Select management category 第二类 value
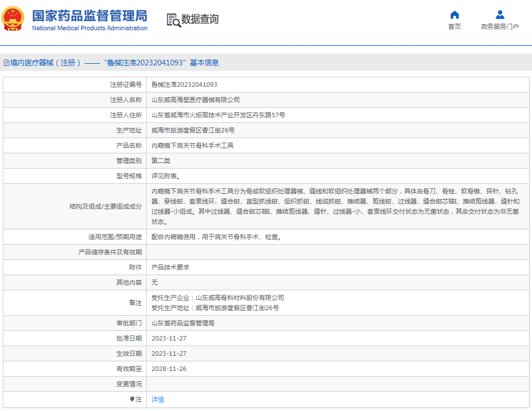Image resolution: width=532 pixels, height=411 pixels. (x=161, y=161)
